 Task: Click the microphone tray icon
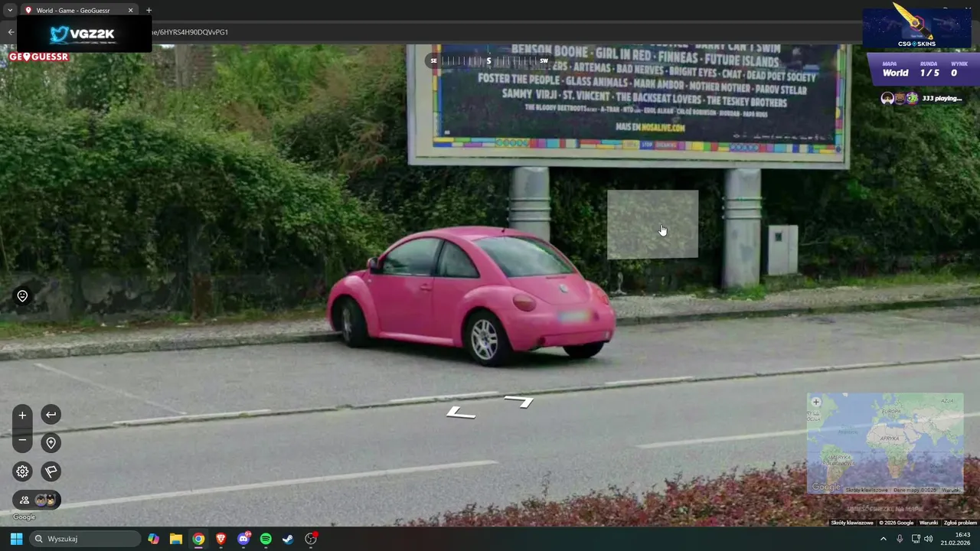tap(900, 539)
